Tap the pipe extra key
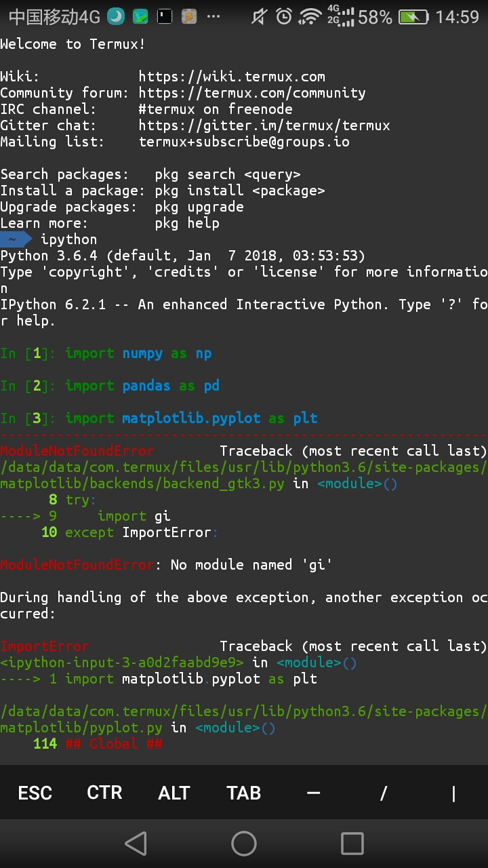 453,793
